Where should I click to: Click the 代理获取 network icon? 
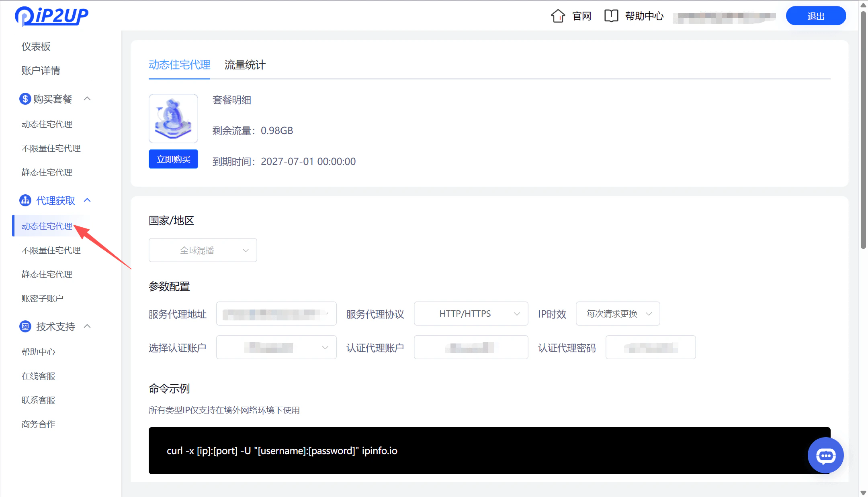[25, 200]
